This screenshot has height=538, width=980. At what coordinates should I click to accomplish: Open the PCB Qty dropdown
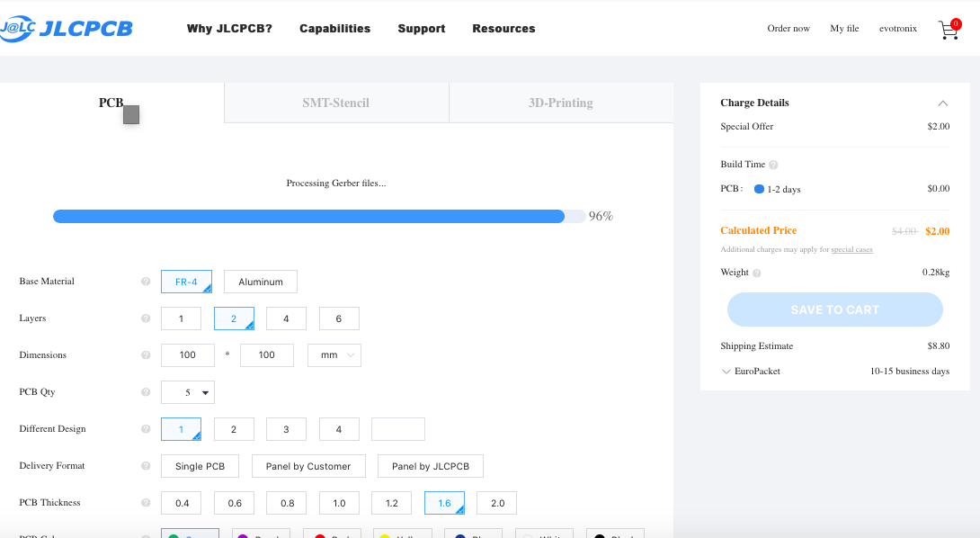pyautogui.click(x=188, y=392)
